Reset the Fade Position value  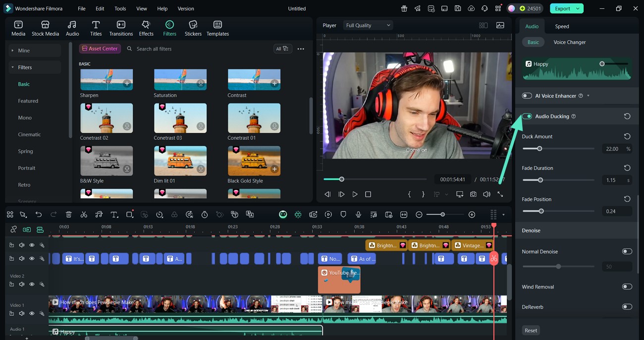coord(627,199)
